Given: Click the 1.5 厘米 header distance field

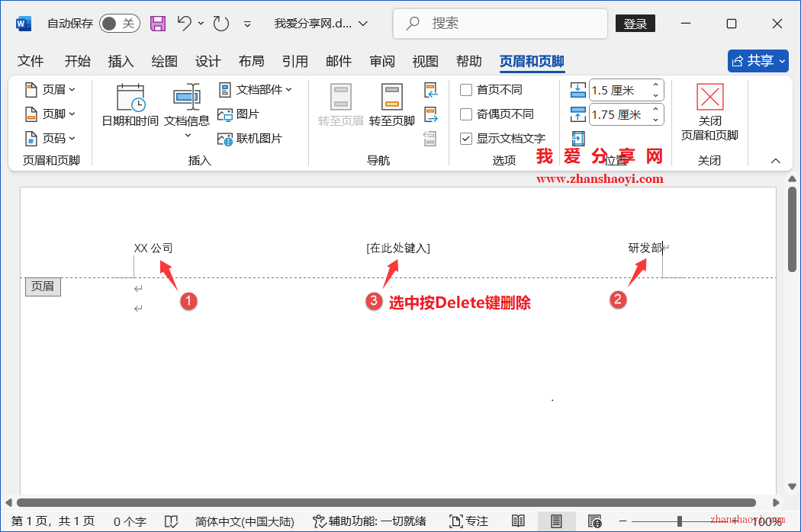Looking at the screenshot, I should (x=619, y=91).
